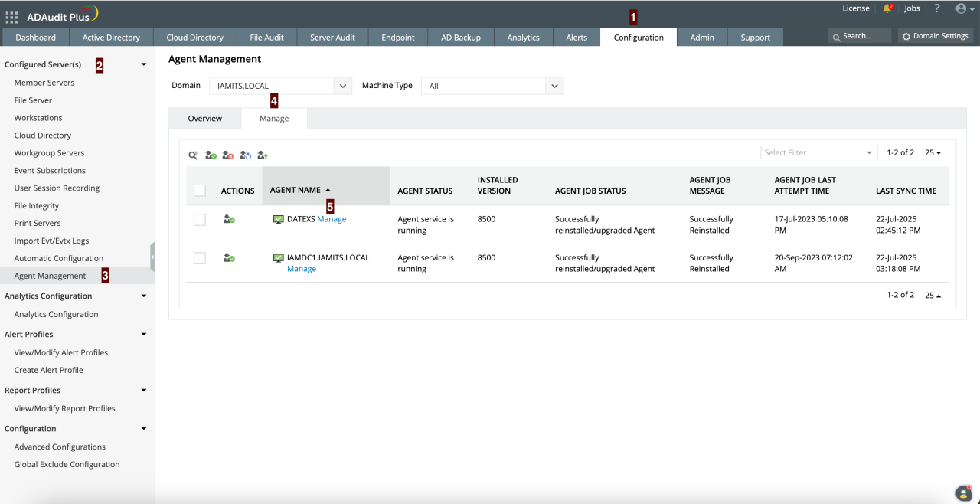
Task: Click the Install Agent icon
Action: (211, 155)
